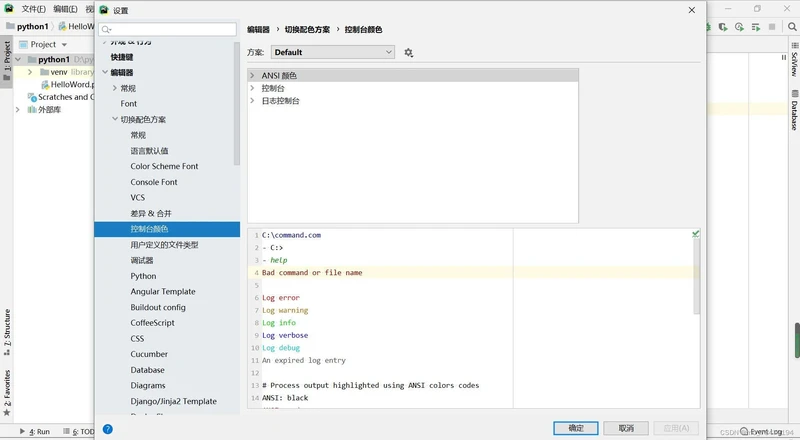Click the PyCharm logo in Settings title bar
This screenshot has width=800, height=440.
104,10
